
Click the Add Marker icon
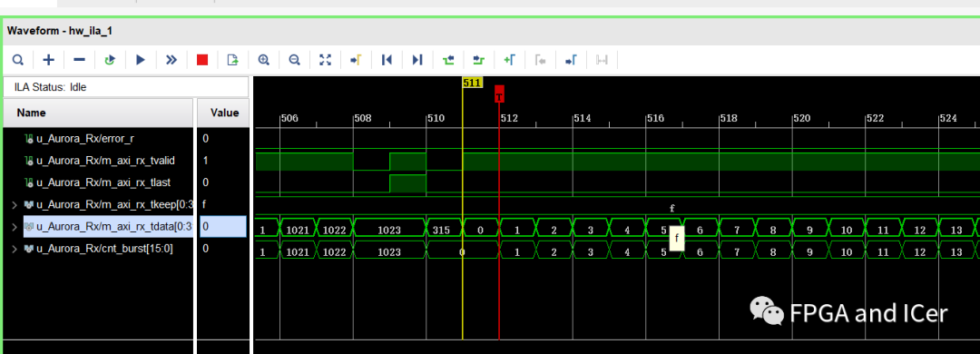click(509, 60)
